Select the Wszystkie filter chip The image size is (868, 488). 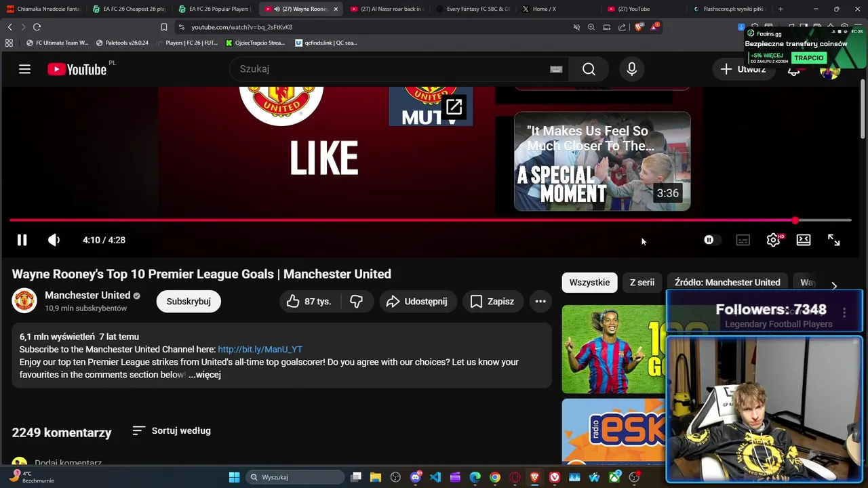(x=589, y=283)
